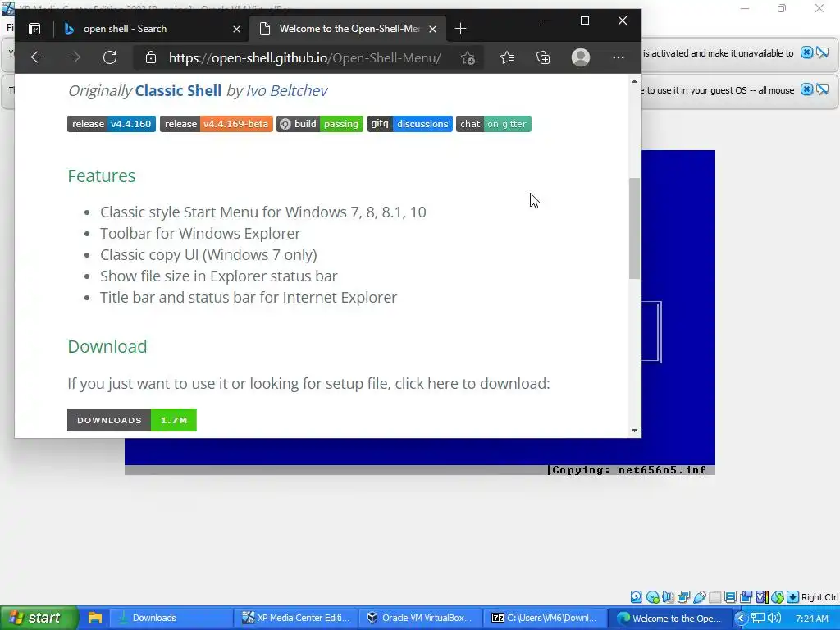The image size is (840, 630).
Task: Close the open shell Search tab
Action: [x=236, y=29]
